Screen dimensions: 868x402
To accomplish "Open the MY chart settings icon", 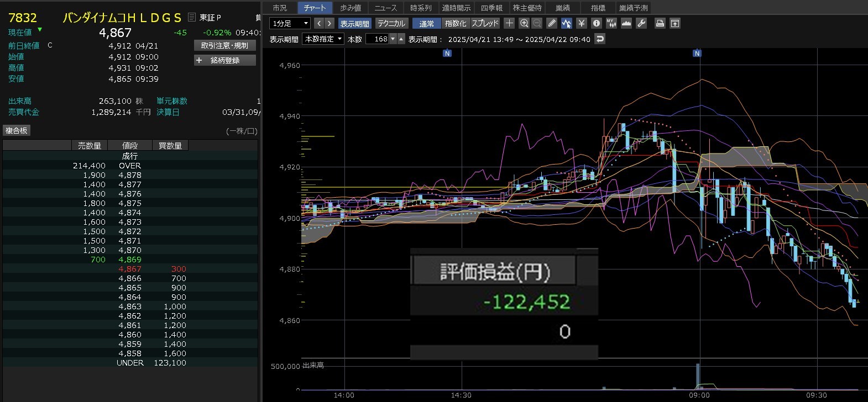I will tap(611, 23).
